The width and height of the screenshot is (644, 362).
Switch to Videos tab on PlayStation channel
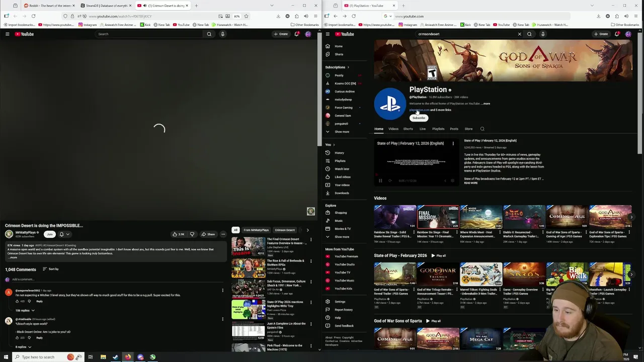click(x=393, y=129)
